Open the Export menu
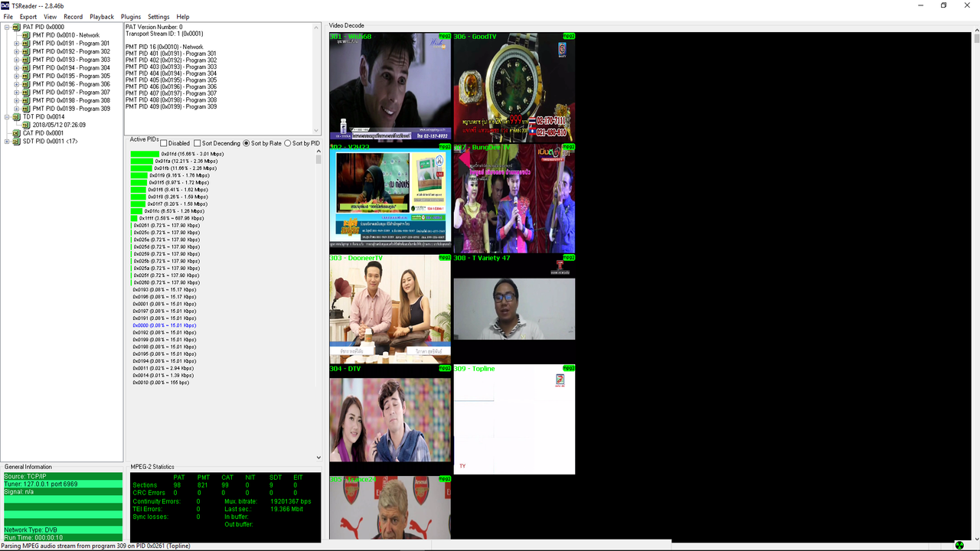The width and height of the screenshot is (980, 551). (28, 17)
